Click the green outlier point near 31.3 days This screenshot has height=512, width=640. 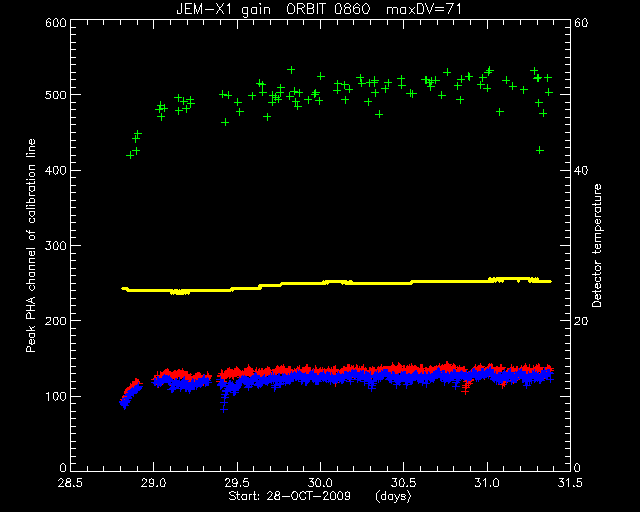pos(540,150)
